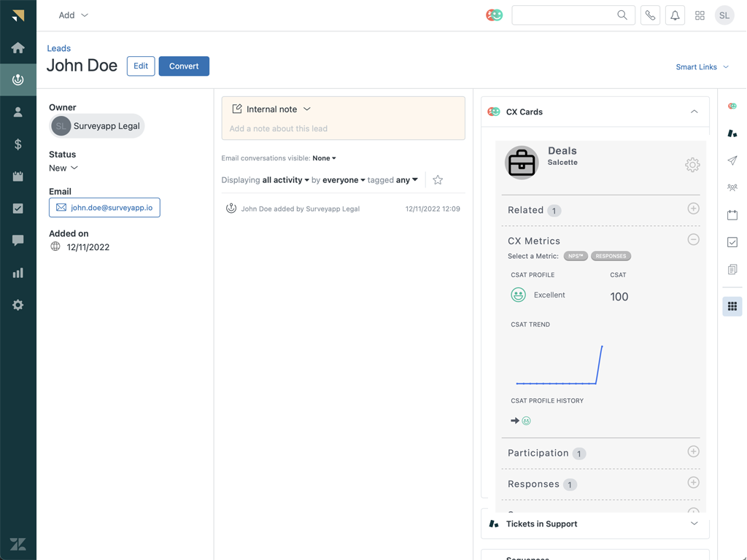Open the home dashboard icon in sidebar
The height and width of the screenshot is (560, 747).
18,48
